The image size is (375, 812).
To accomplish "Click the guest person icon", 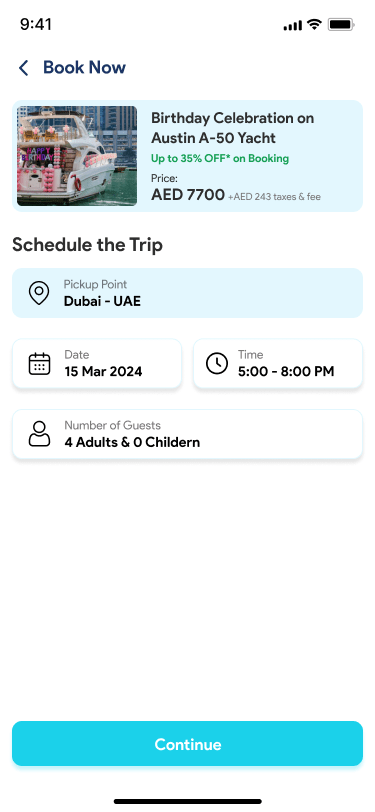I will 39,434.
